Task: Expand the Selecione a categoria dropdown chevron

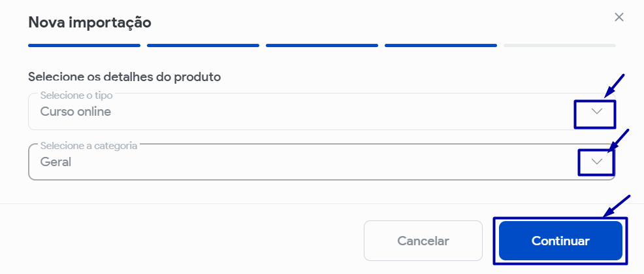Action: tap(596, 162)
